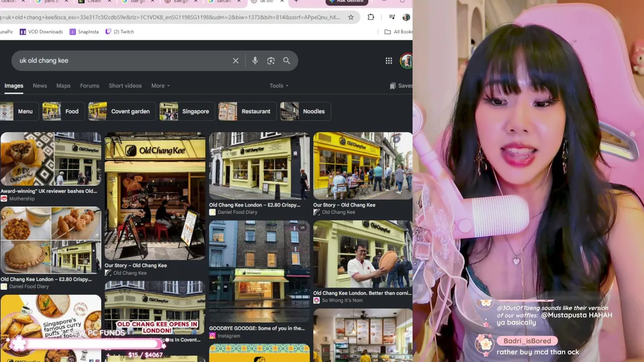Open the crowded yellow storefront 'Our Story' image
The width and height of the screenshot is (644, 362).
363,166
